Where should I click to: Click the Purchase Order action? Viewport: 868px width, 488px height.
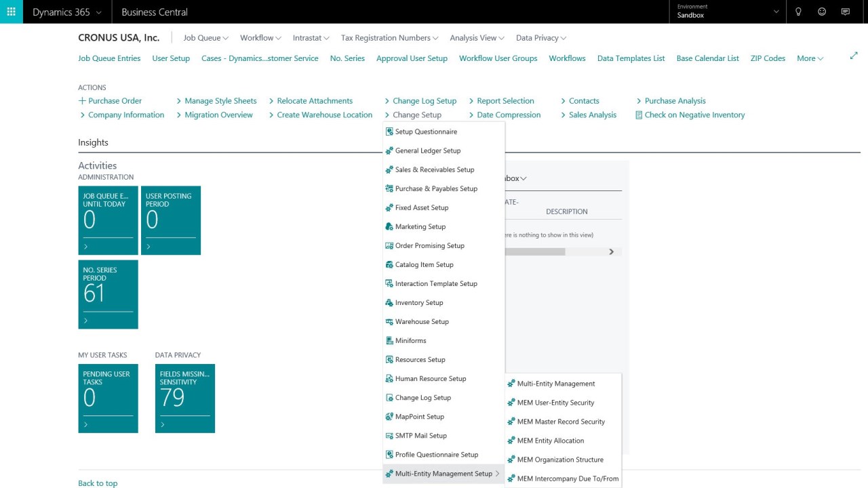tap(110, 101)
